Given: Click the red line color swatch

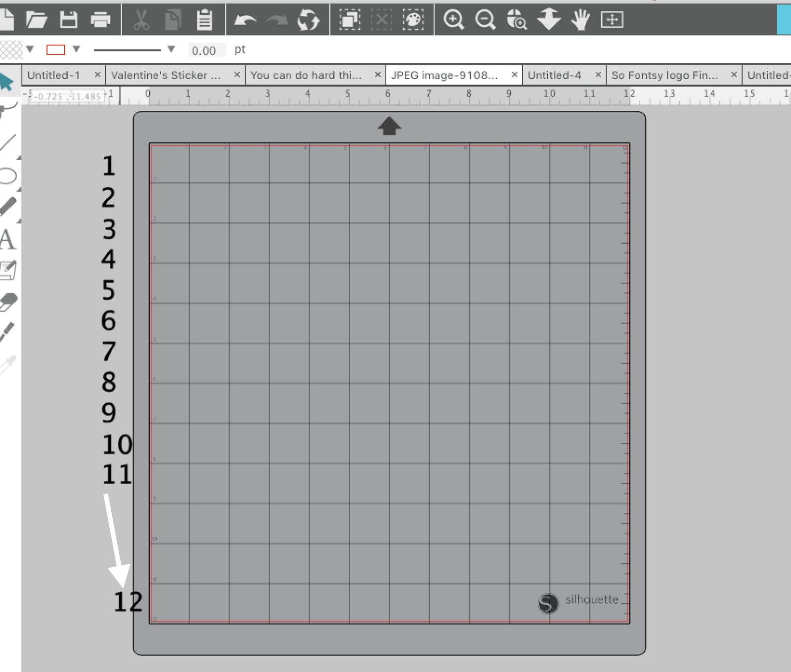Looking at the screenshot, I should (x=56, y=50).
